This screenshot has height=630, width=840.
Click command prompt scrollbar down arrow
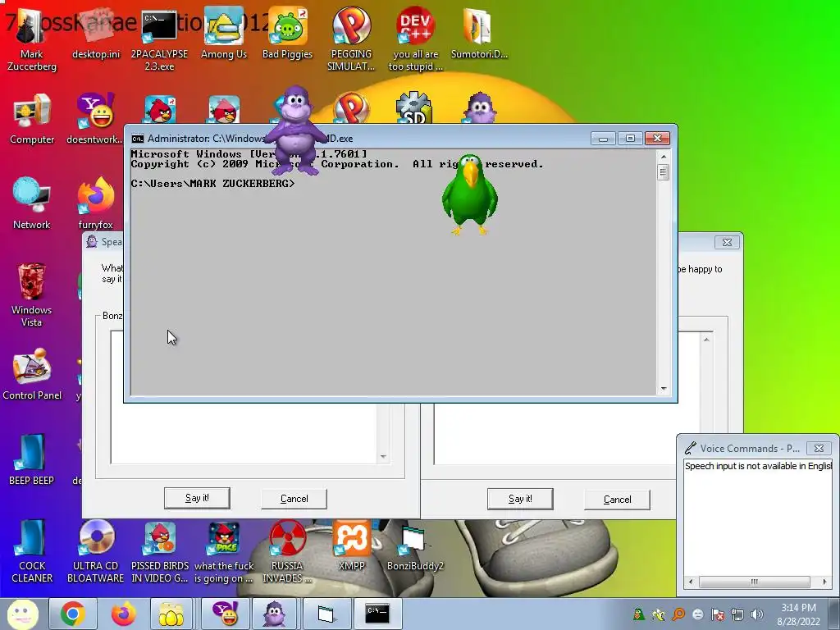(663, 388)
